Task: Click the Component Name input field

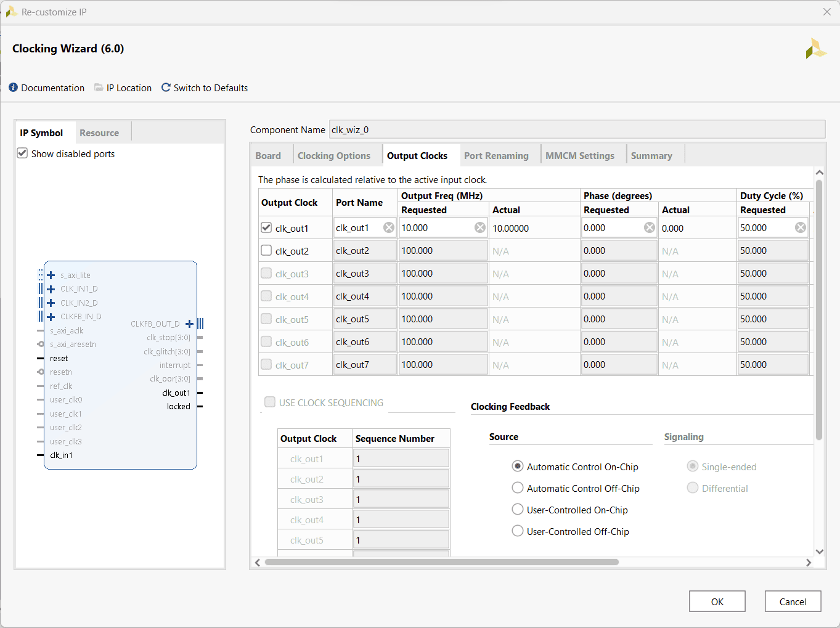Action: [576, 129]
